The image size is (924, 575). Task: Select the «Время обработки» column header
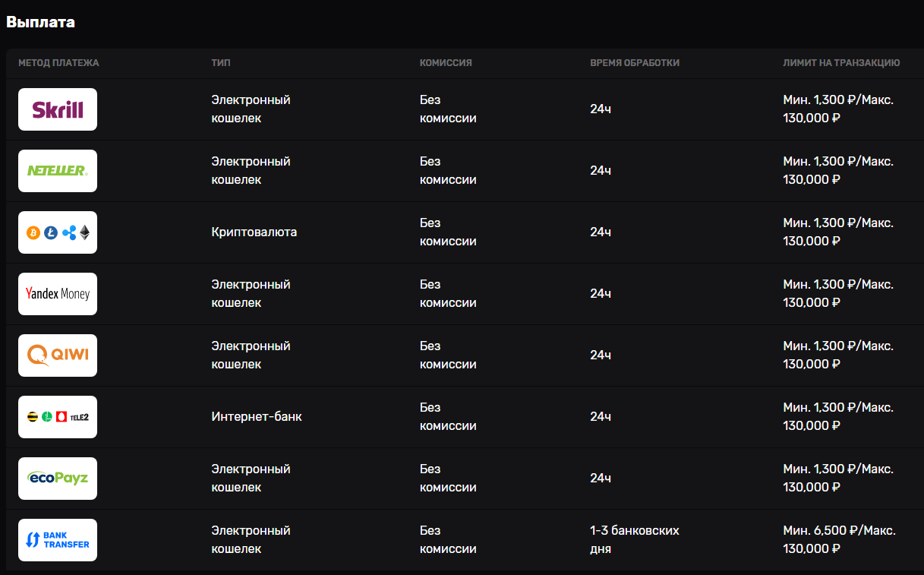635,63
